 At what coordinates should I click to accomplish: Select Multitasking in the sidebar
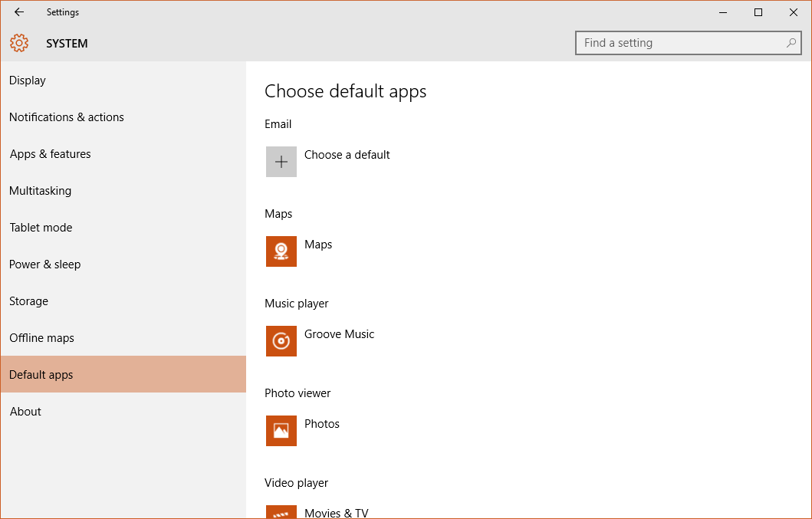(123, 191)
